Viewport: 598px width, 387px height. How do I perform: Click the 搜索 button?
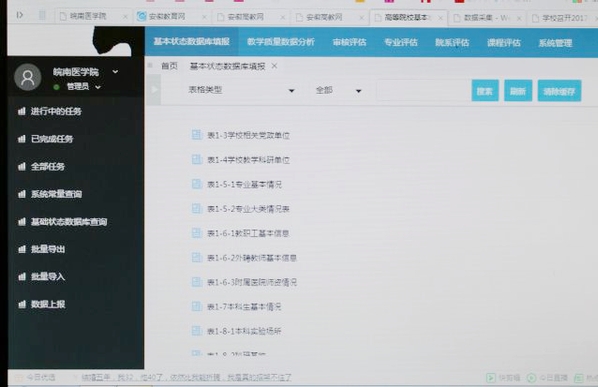485,91
